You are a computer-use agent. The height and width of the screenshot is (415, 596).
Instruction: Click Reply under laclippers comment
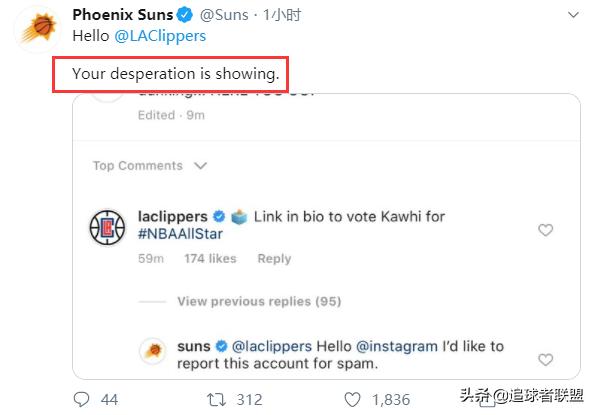pos(274,258)
